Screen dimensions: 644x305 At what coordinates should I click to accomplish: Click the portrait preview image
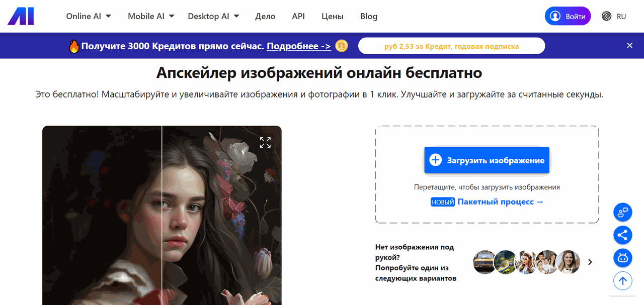162,215
